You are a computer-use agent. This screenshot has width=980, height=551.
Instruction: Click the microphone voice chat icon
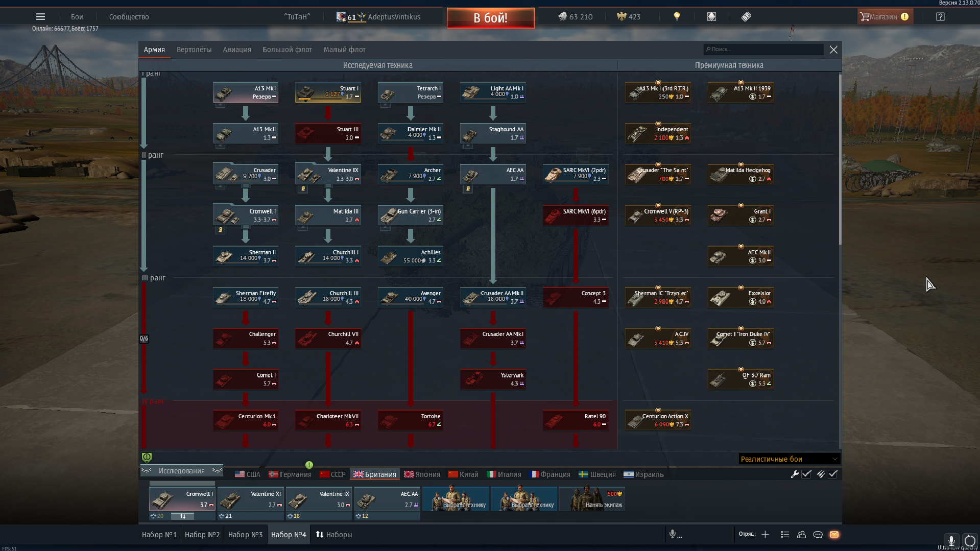pyautogui.click(x=673, y=534)
